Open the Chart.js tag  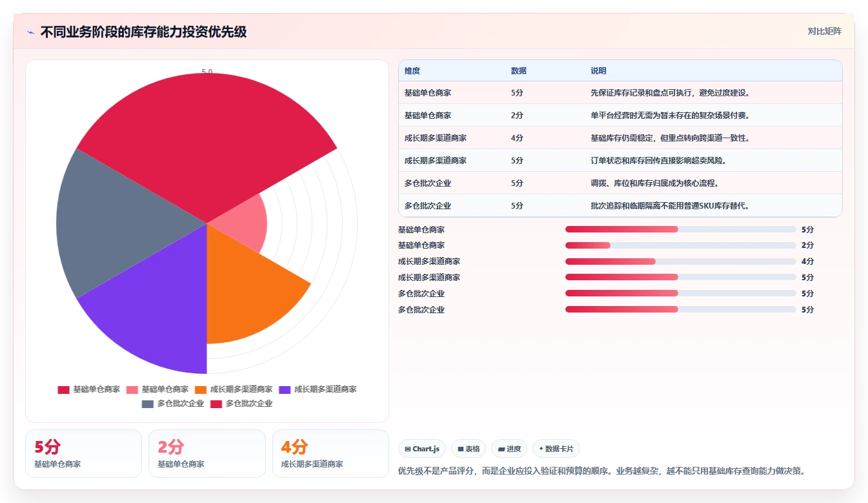[421, 449]
